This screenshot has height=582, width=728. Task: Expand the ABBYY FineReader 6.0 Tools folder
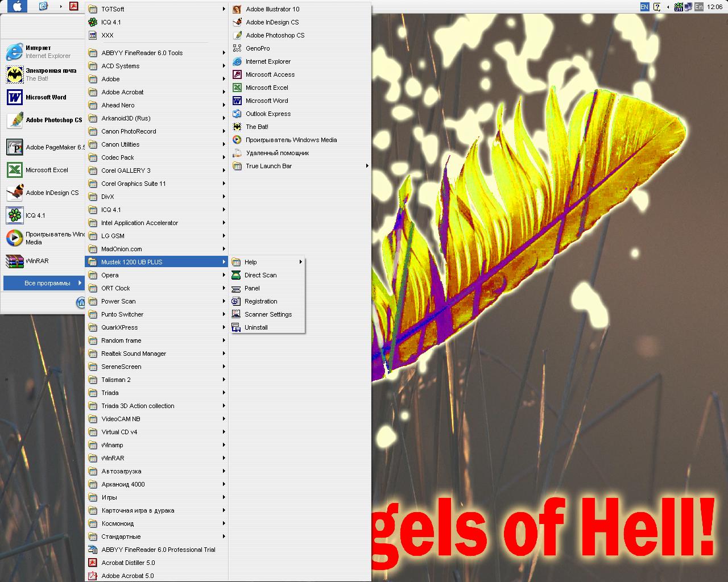[156, 53]
